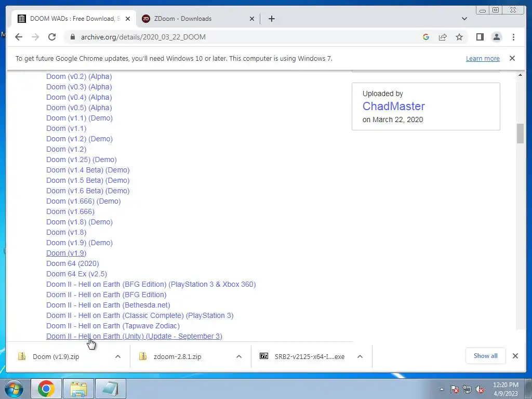Screen dimensions: 532x399
Task: Open Doom (v1.4 Beta) (Demo) link
Action: coord(88,170)
